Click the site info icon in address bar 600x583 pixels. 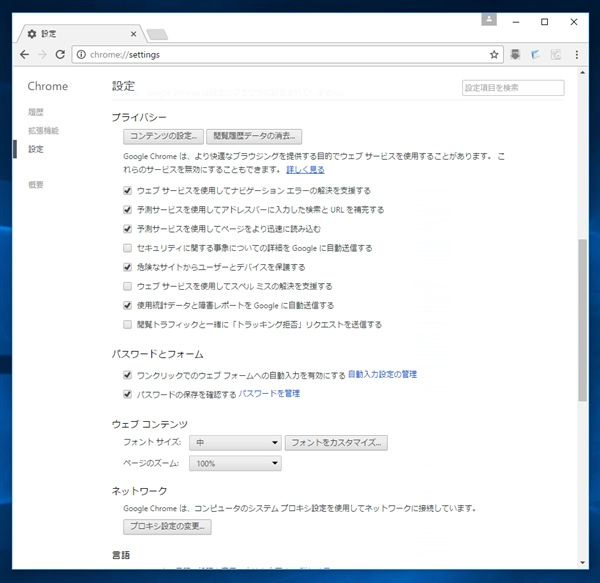tap(81, 55)
